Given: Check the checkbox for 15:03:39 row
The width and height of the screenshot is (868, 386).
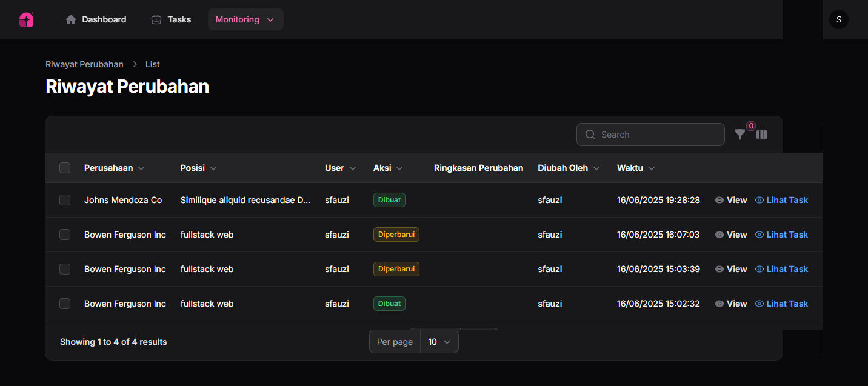Looking at the screenshot, I should coord(65,269).
